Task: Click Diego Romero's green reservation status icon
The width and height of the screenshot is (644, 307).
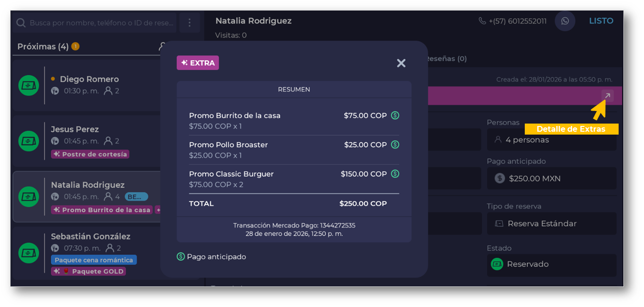Action: click(x=29, y=85)
